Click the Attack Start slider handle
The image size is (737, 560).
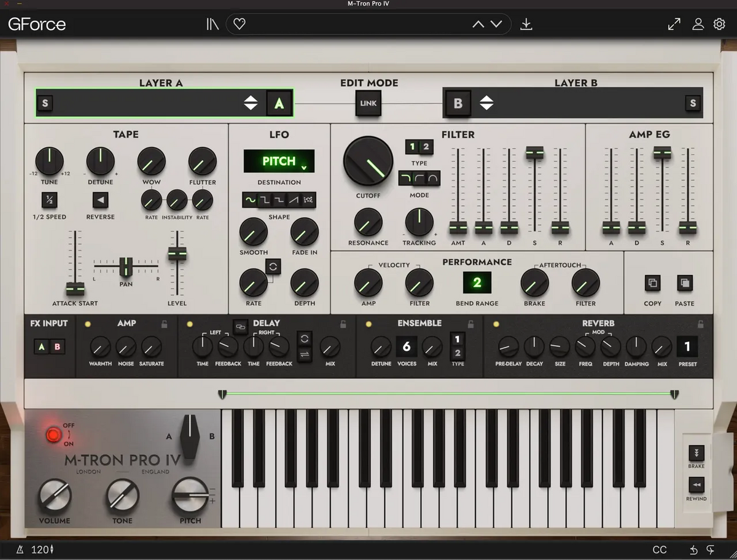75,289
